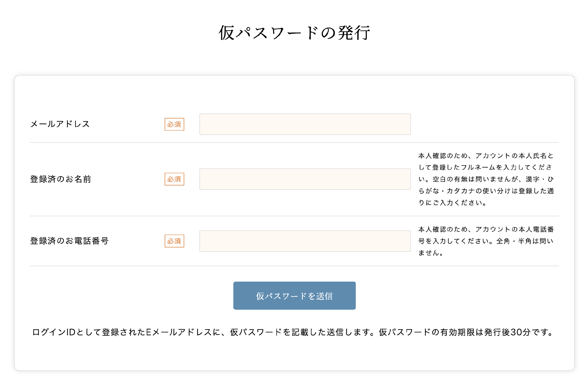Click the 必須 badge for 登録済のお電話番号

tap(174, 241)
